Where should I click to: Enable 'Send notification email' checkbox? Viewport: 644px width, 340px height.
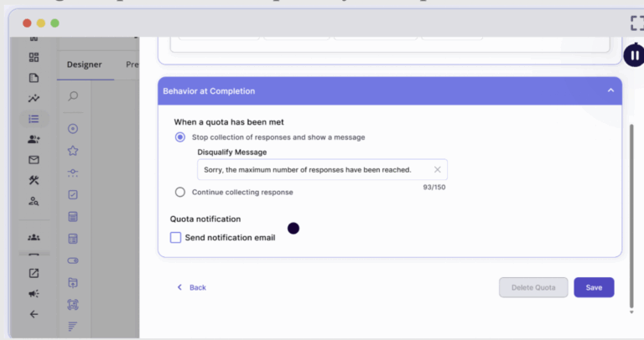[x=176, y=238]
